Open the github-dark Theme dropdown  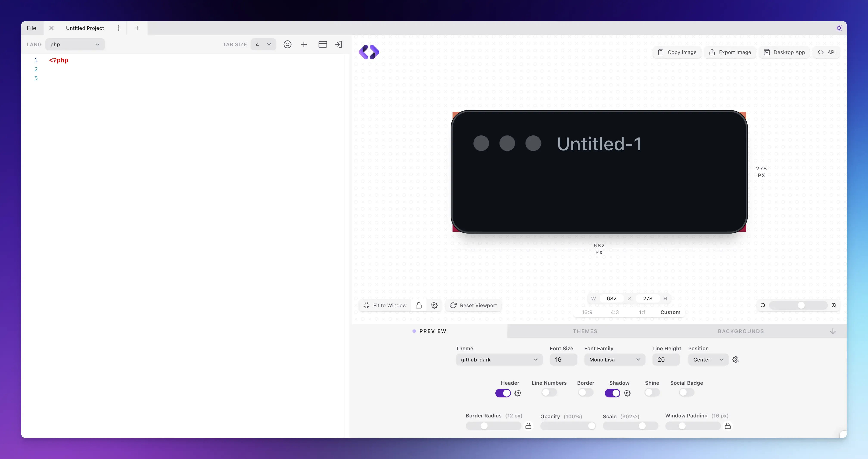499,360
